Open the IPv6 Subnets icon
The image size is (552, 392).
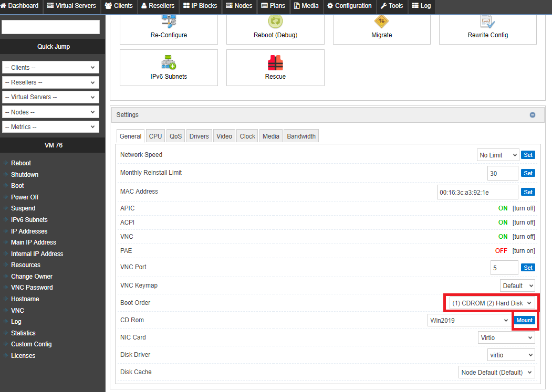169,62
